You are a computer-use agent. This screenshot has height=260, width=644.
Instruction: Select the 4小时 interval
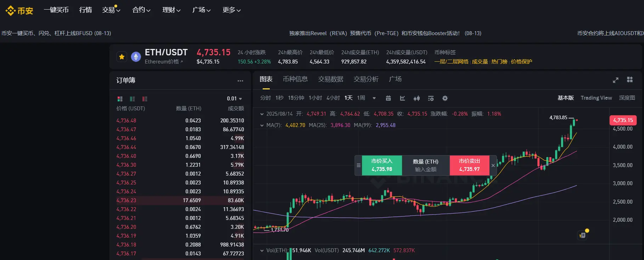pos(333,98)
